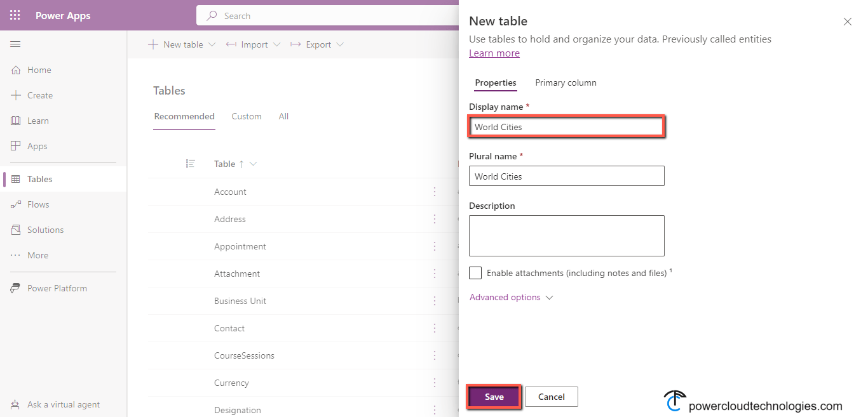Click the Power Platform icon
This screenshot has height=417, width=868.
(x=16, y=288)
